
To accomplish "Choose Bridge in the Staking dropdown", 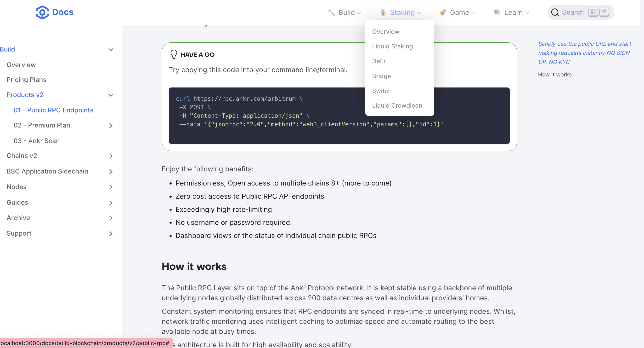I will pyautogui.click(x=381, y=76).
